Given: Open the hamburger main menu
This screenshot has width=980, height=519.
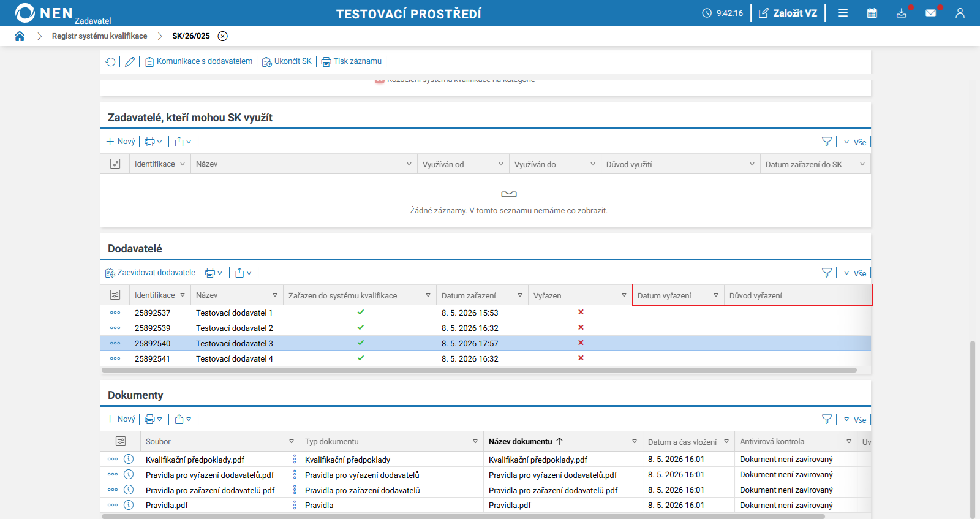Looking at the screenshot, I should coord(843,13).
